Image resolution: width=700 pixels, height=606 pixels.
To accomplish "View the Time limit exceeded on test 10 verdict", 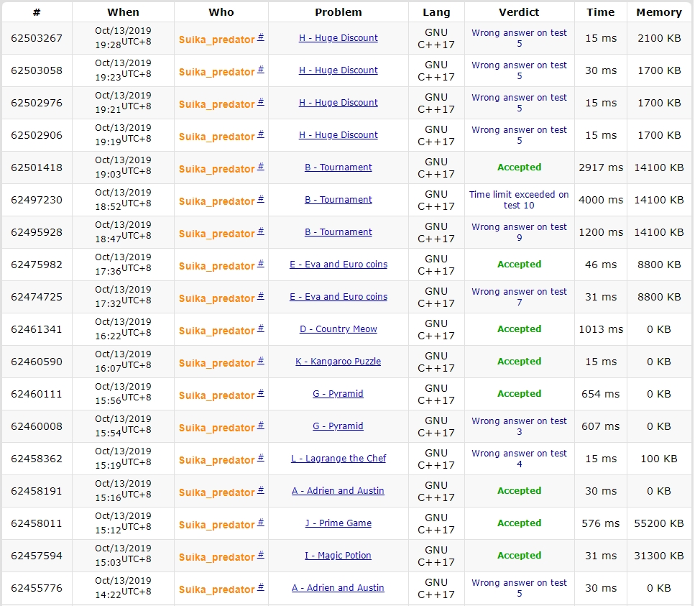I will point(519,200).
